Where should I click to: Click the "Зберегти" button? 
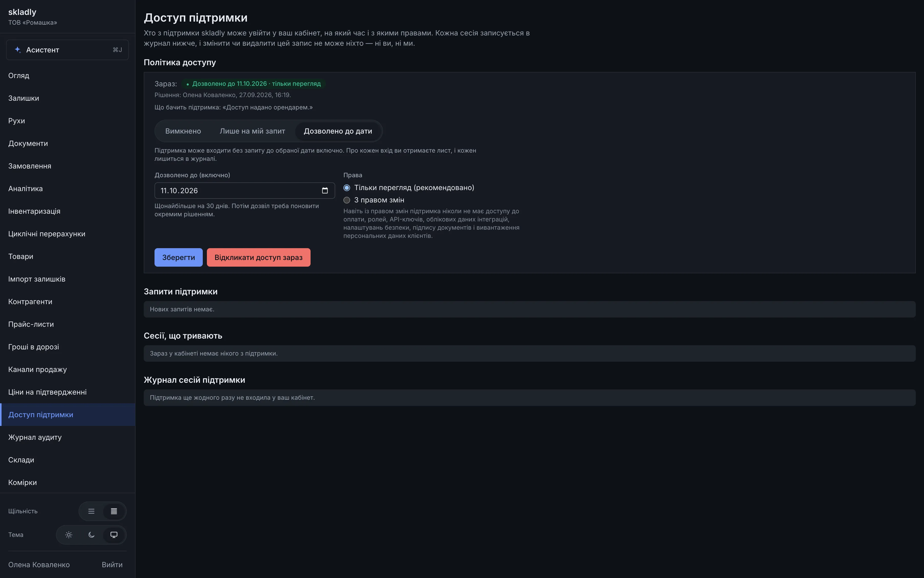[x=178, y=257]
